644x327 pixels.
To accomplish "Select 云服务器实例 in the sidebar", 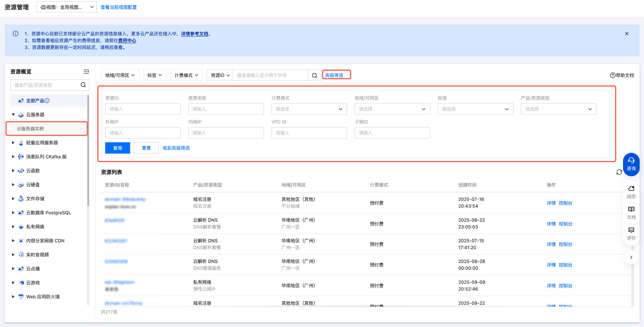I will 30,129.
